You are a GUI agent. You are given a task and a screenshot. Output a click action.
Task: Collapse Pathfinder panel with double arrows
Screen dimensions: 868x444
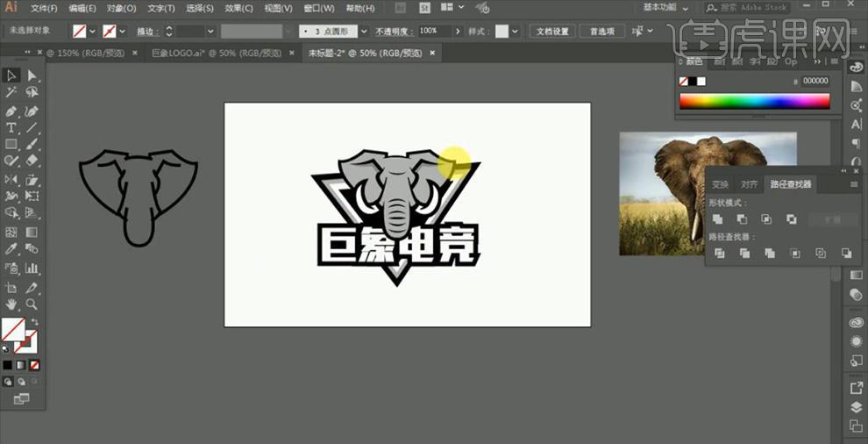[x=845, y=171]
